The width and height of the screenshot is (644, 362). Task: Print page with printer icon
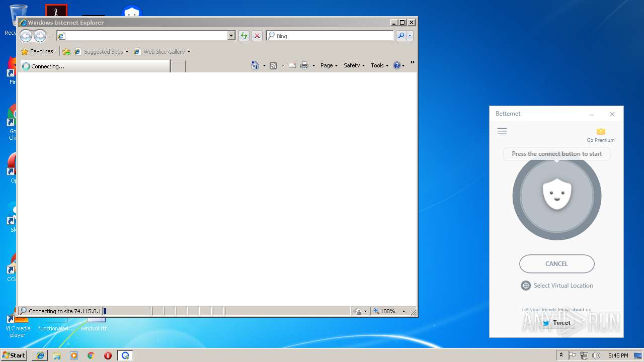[x=304, y=65]
